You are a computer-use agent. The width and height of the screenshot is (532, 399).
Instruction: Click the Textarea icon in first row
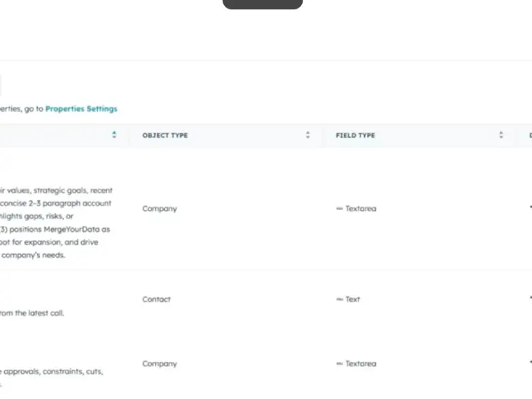pos(339,209)
